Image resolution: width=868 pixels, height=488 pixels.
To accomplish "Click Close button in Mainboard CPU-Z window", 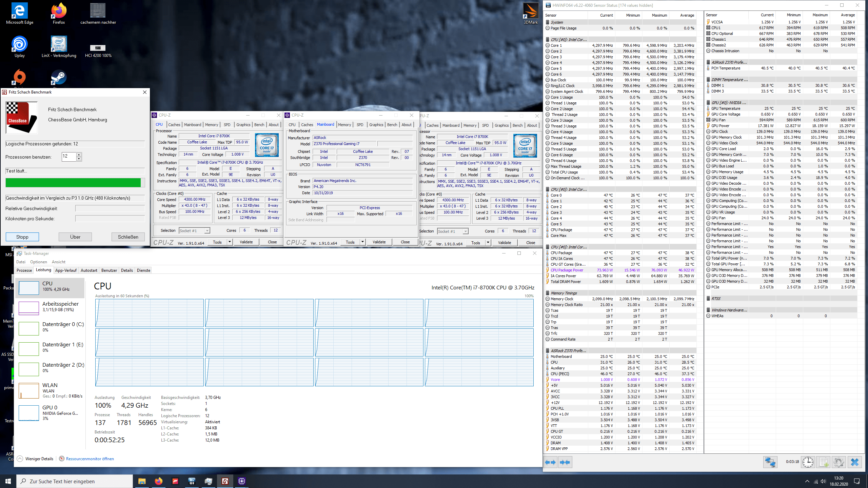I will [x=405, y=242].
